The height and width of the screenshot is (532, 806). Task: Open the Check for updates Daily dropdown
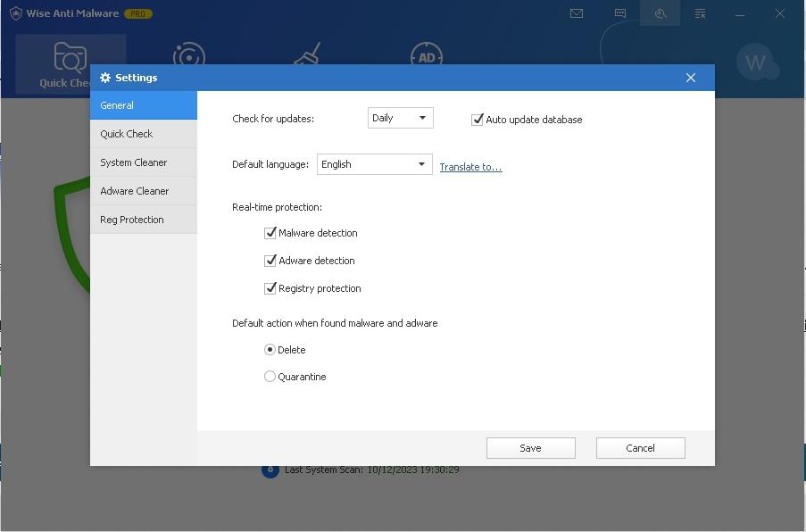tap(401, 118)
